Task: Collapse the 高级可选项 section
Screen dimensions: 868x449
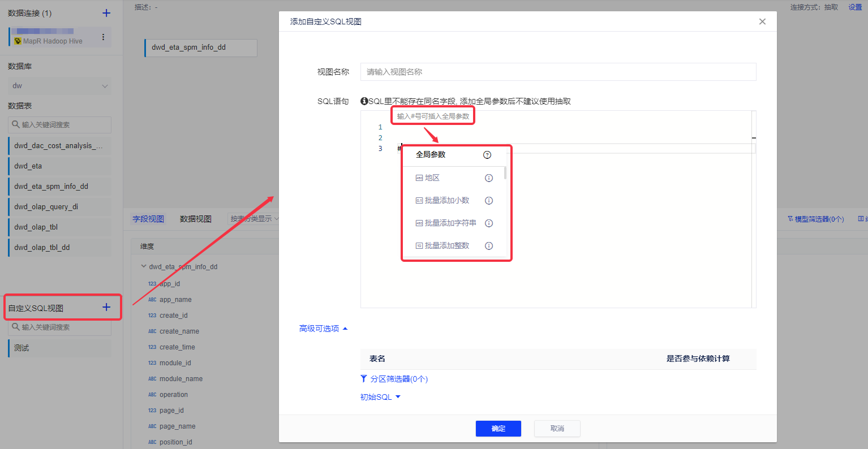Action: [323, 329]
